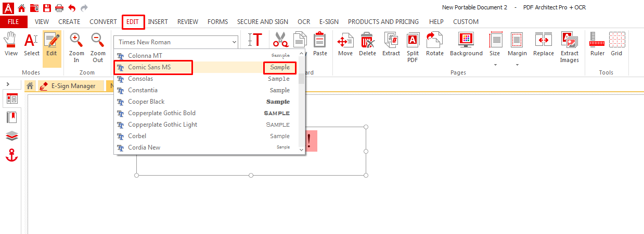Image resolution: width=644 pixels, height=234 pixels.
Task: Switch to the CONVERT ribbon tab
Action: coord(103,22)
